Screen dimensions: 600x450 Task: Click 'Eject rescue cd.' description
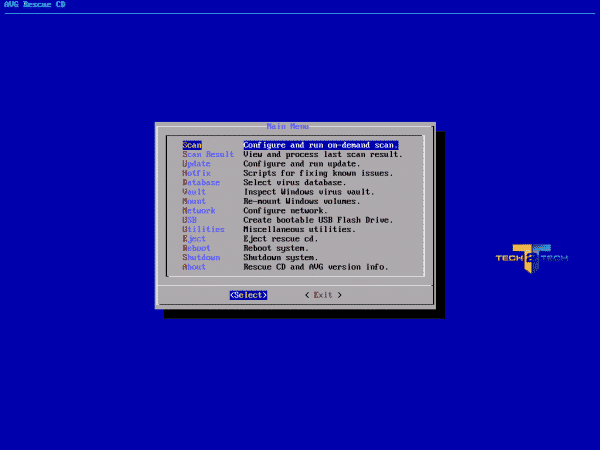(x=281, y=239)
